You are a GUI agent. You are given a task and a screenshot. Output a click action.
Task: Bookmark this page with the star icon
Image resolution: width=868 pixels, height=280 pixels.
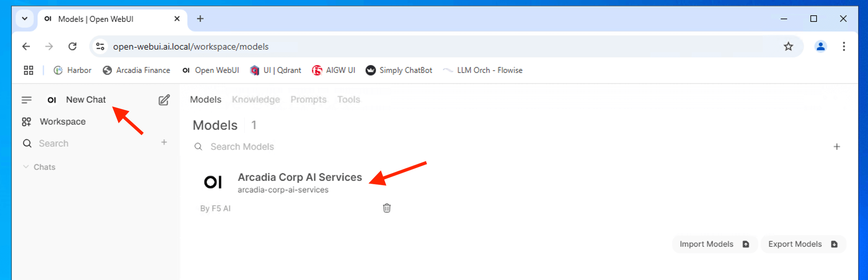tap(788, 47)
